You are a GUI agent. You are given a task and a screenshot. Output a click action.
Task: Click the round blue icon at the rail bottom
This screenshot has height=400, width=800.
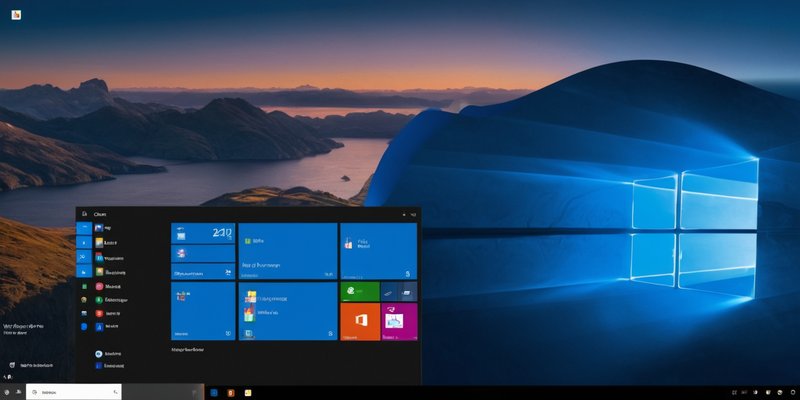click(x=84, y=327)
